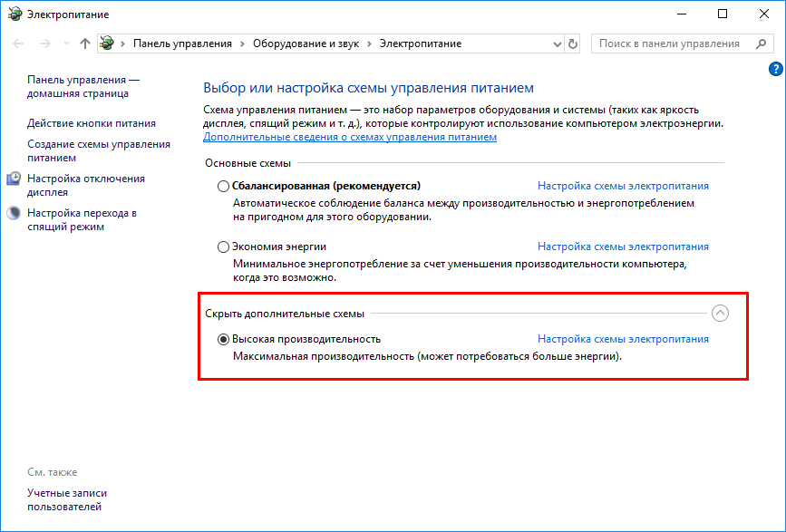
Task: Open help with the blue question icon
Action: [775, 69]
